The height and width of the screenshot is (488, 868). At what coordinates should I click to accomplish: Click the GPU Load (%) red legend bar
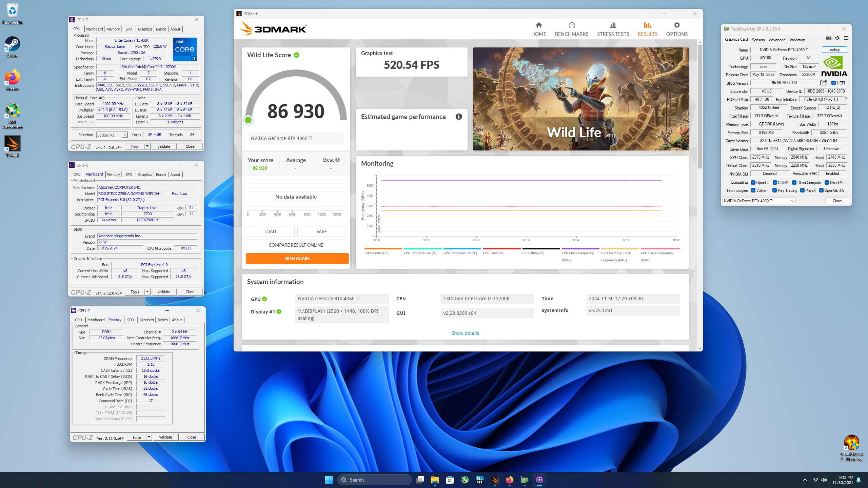click(x=501, y=248)
